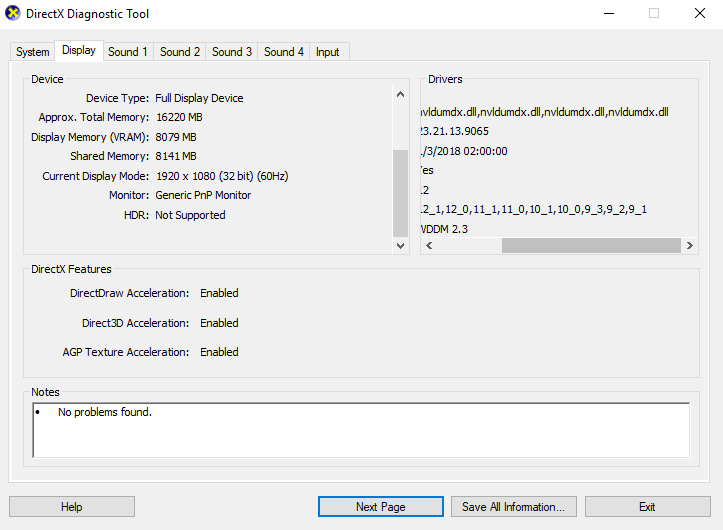Viewport: 723px width, 530px height.
Task: Click Save All Information button
Action: [x=514, y=506]
